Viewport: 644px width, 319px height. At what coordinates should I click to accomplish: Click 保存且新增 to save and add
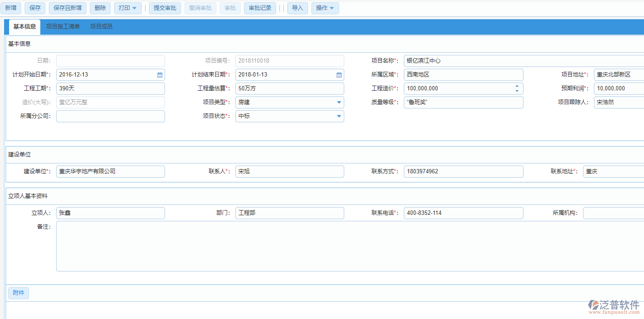pos(67,8)
